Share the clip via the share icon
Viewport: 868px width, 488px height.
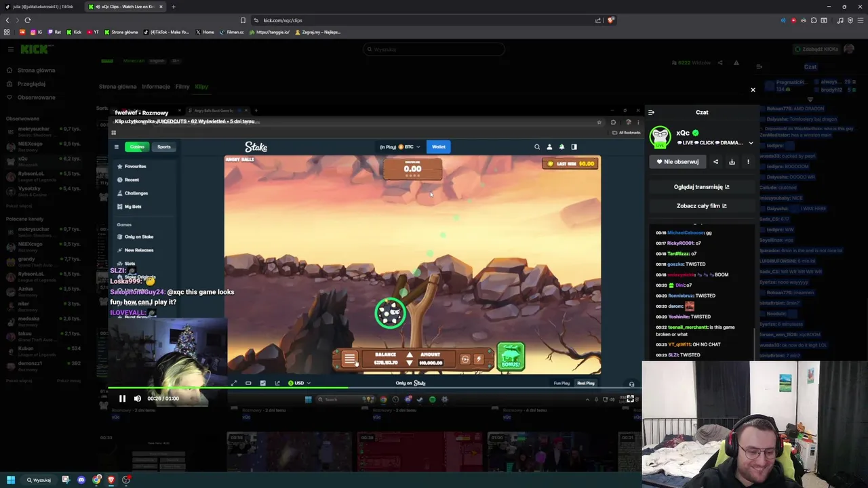coord(715,162)
